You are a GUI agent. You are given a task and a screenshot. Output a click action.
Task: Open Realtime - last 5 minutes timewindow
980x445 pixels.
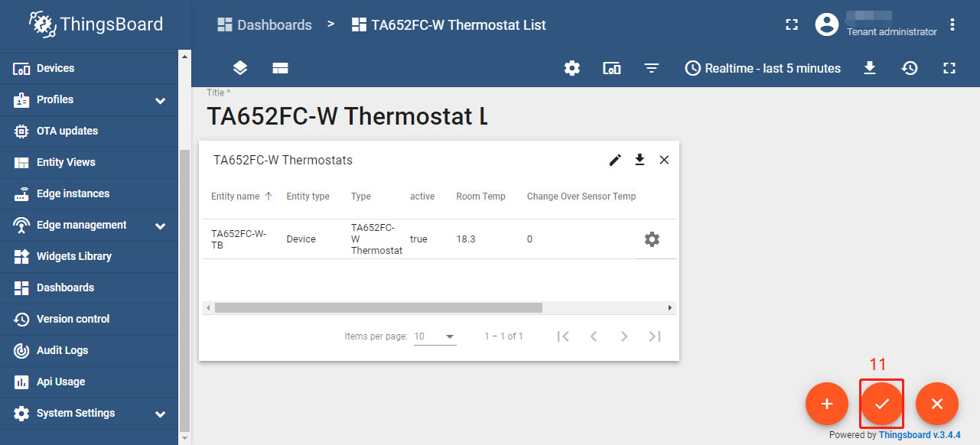tap(763, 68)
